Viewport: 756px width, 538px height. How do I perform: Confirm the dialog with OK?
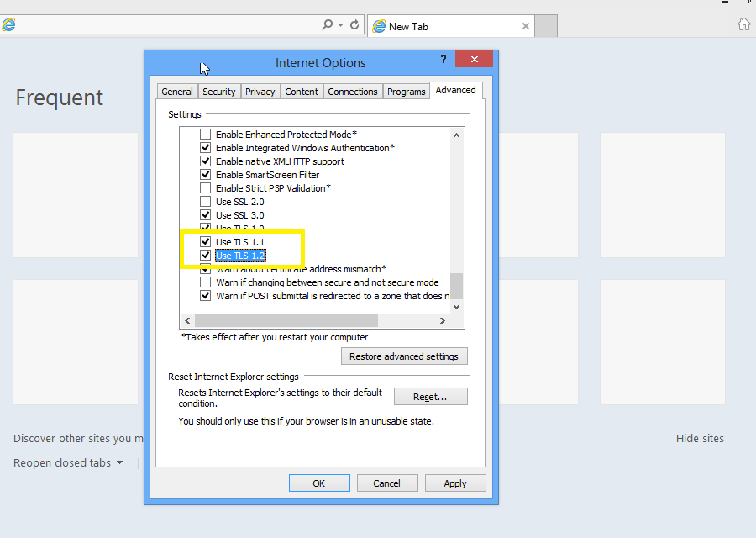coord(319,483)
